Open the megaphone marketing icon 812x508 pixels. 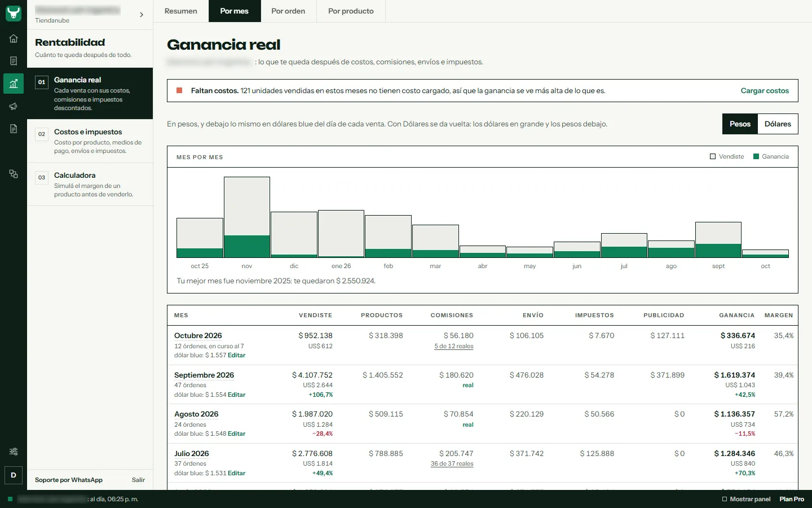point(14,106)
